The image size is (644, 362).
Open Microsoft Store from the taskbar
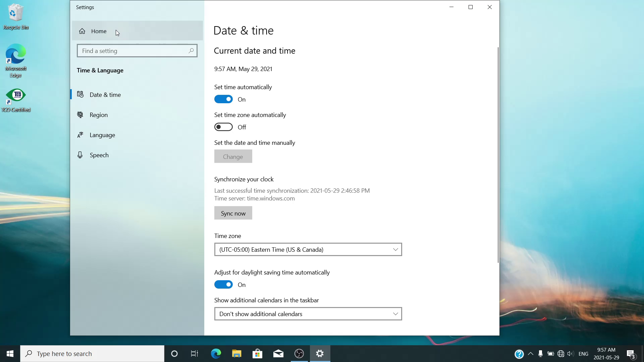(257, 354)
